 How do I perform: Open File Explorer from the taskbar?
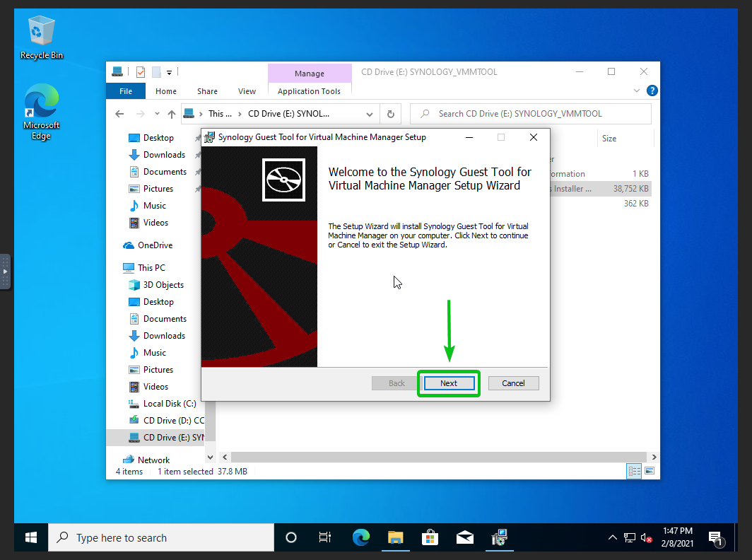[x=394, y=538]
